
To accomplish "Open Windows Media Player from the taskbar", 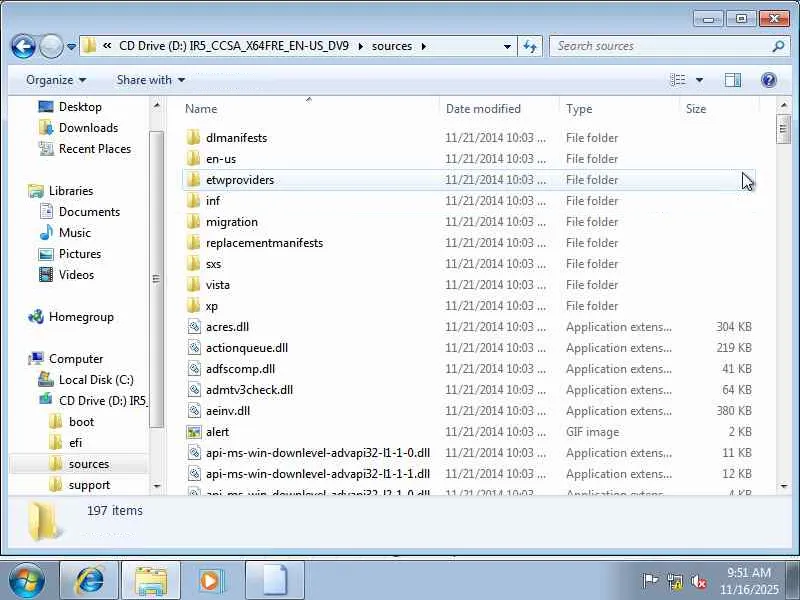I will click(x=210, y=581).
